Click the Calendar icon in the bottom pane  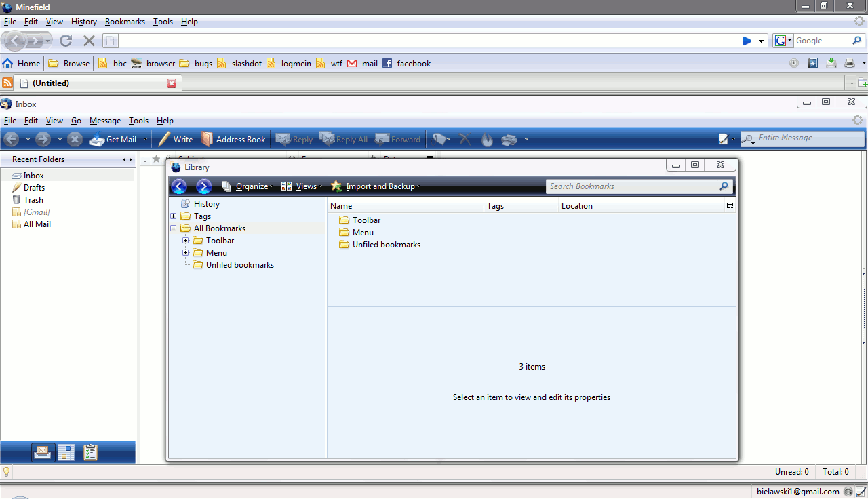click(66, 452)
